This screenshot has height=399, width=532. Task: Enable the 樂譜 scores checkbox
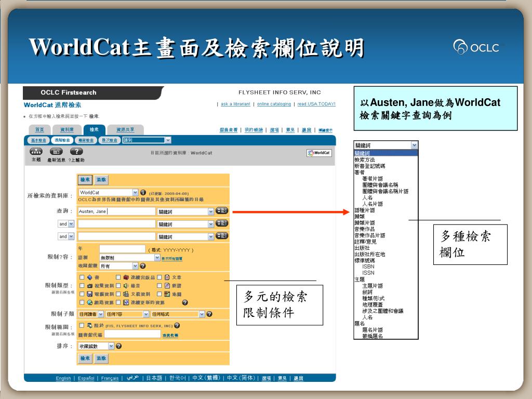pyautogui.click(x=159, y=286)
